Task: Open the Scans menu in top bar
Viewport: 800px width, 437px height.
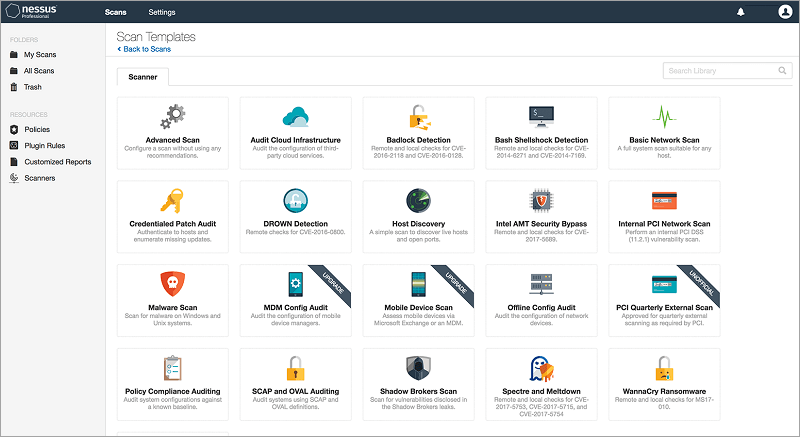Action: click(115, 12)
